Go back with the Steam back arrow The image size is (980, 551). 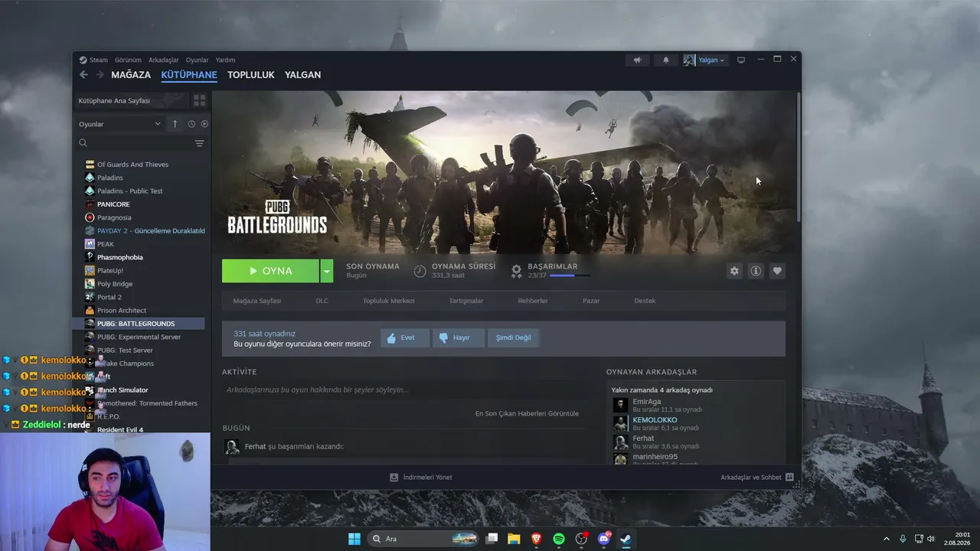[x=83, y=75]
